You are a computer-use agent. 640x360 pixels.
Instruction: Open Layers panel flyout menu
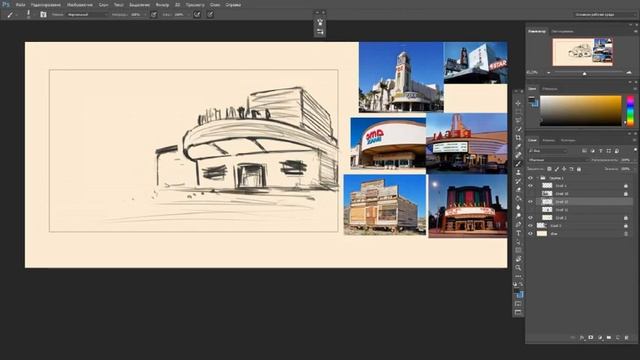[x=635, y=140]
